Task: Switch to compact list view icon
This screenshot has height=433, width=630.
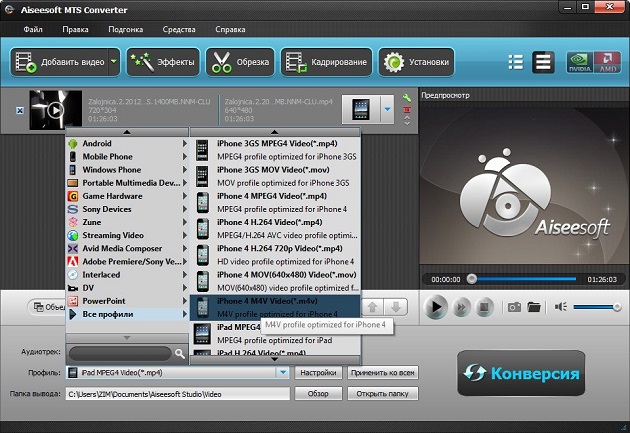Action: [515, 62]
